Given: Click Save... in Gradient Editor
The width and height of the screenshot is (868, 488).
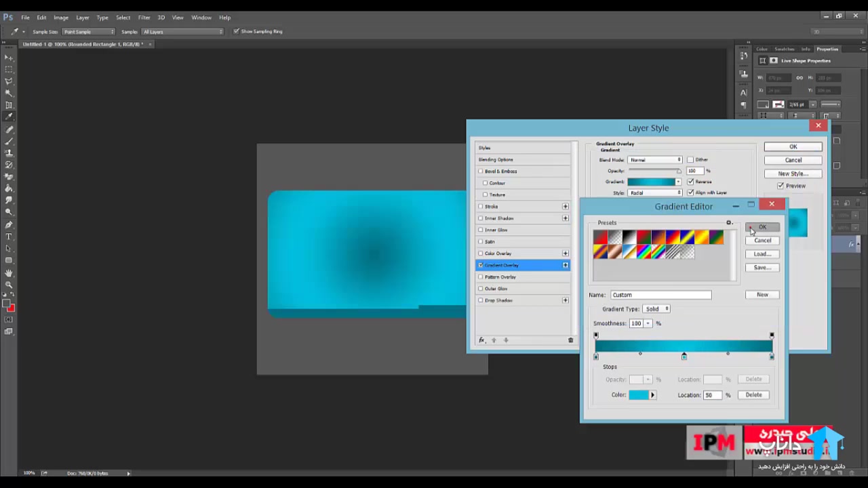Looking at the screenshot, I should [x=762, y=268].
